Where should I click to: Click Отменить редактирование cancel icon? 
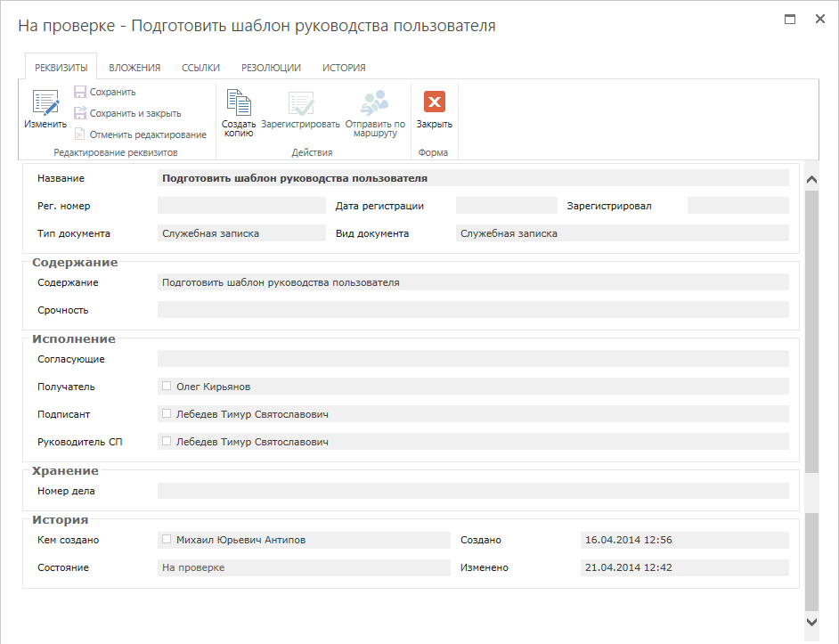80,135
